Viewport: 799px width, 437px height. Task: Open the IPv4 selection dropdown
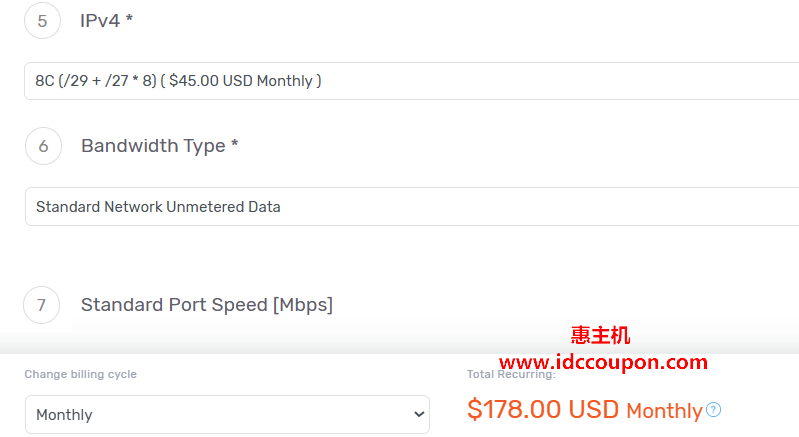coord(400,81)
